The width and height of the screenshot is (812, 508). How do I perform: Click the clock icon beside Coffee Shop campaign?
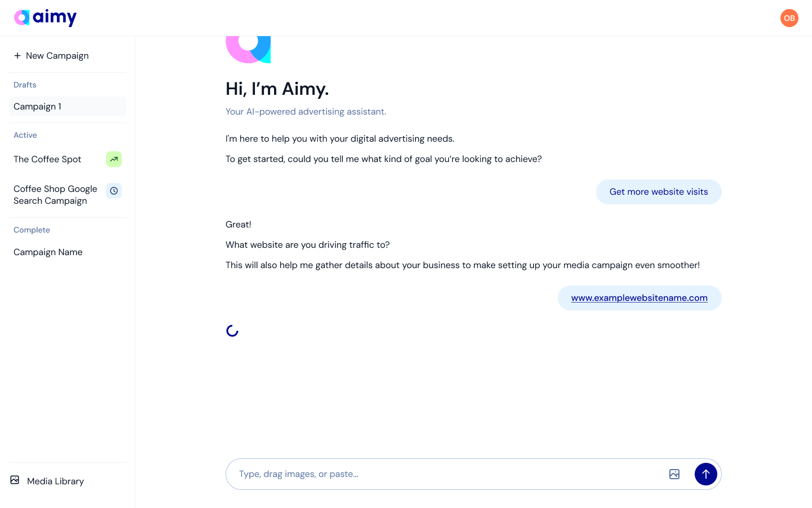pos(114,191)
